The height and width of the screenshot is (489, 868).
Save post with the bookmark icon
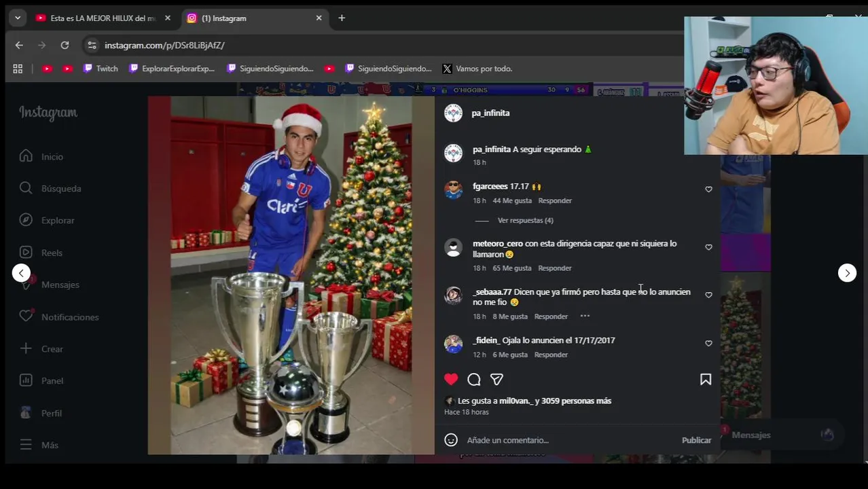click(x=706, y=380)
